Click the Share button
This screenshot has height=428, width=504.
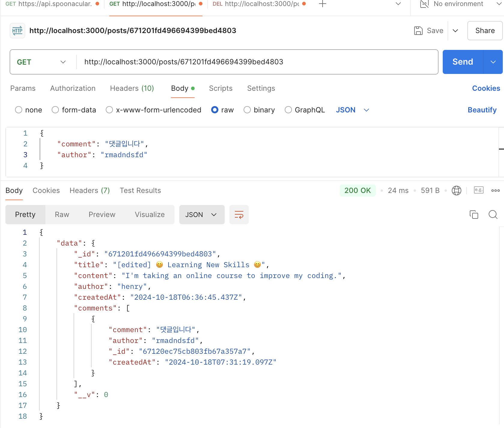[485, 31]
